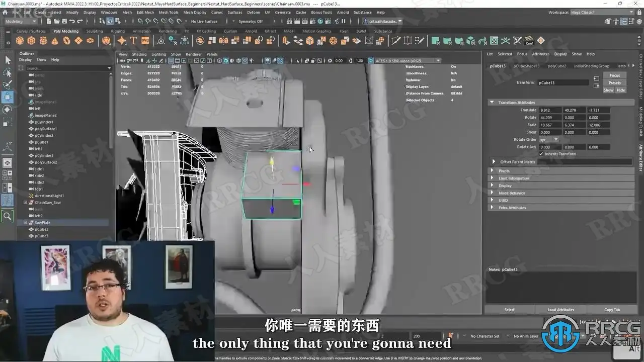Image resolution: width=644 pixels, height=362 pixels.
Task: Click the Symmetry: Off setting
Action: 251,22
